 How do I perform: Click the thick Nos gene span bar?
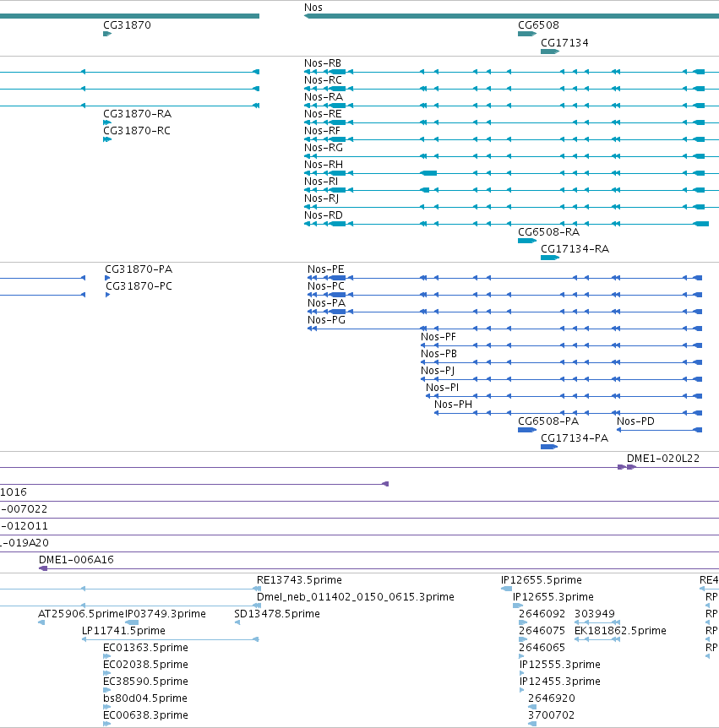tap(511, 16)
